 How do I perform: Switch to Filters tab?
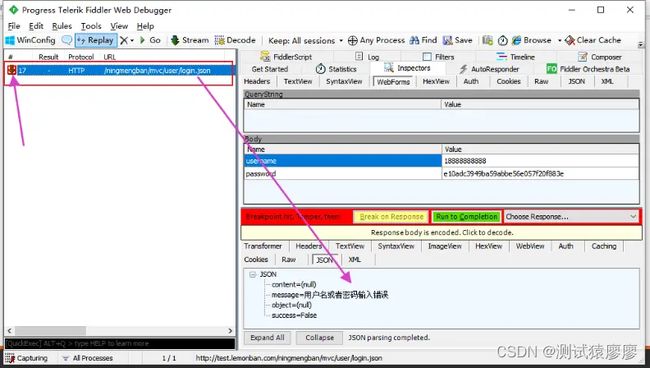[439, 57]
